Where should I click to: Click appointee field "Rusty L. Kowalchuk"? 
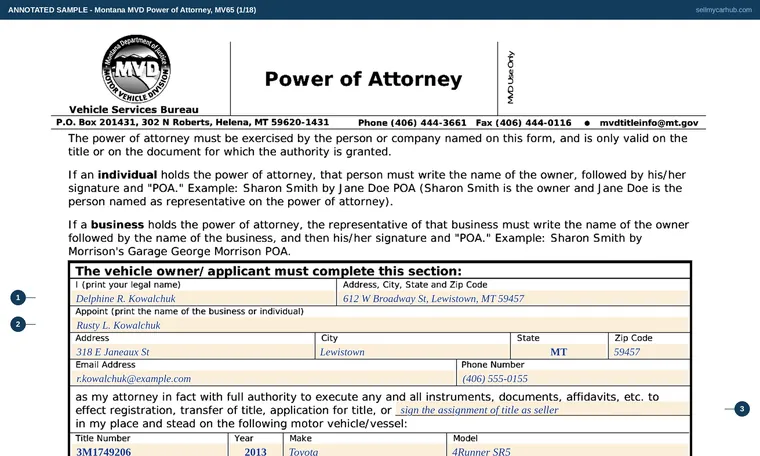(381, 325)
